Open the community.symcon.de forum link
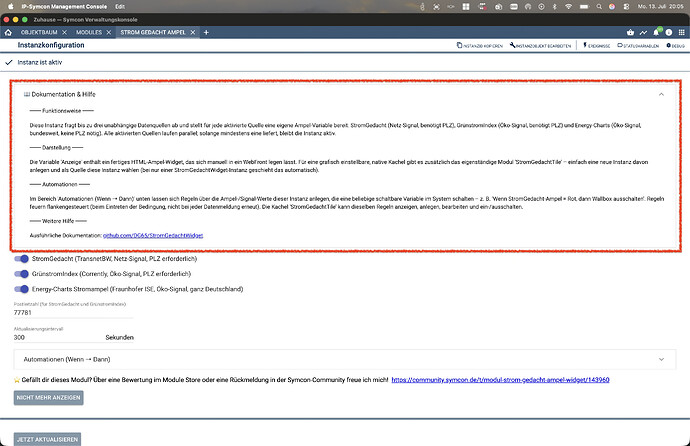This screenshot has height=446, width=690. (x=500, y=380)
